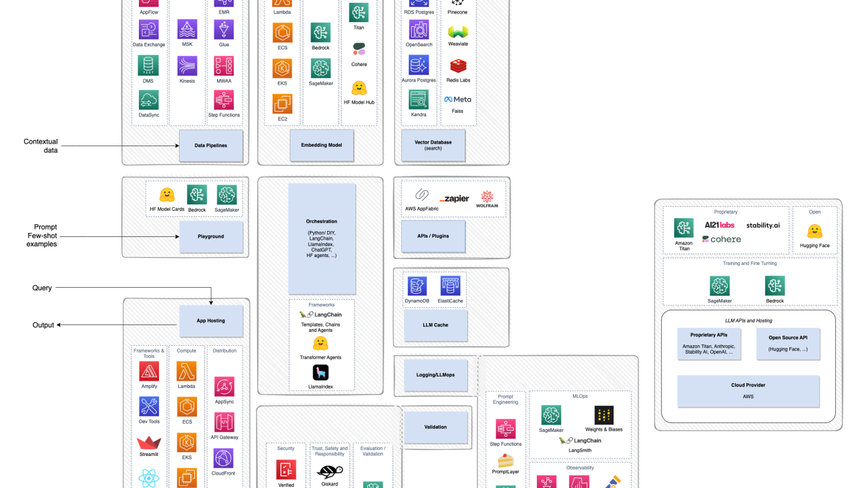The height and width of the screenshot is (488, 868).
Task: Click SageMaker icon in MLOps section
Action: tap(551, 415)
